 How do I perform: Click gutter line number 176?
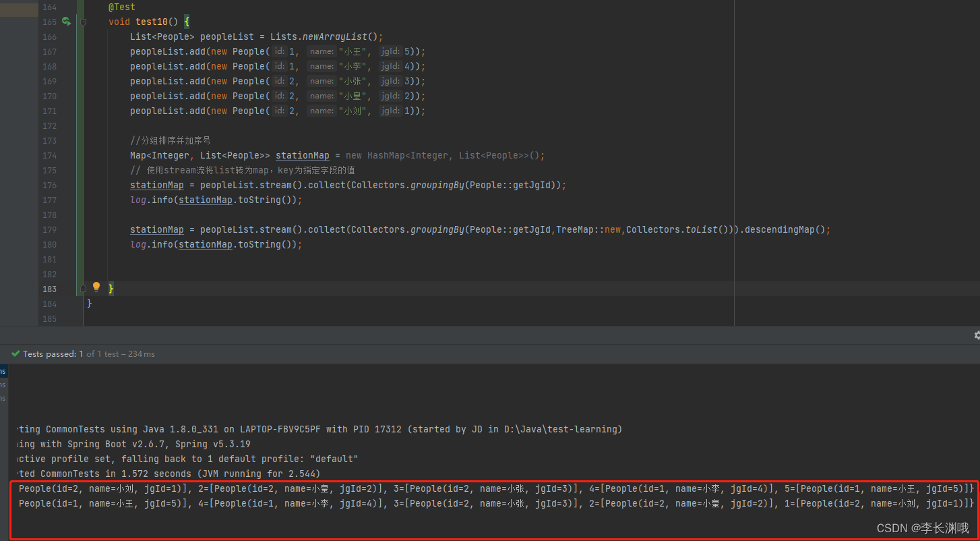point(49,185)
